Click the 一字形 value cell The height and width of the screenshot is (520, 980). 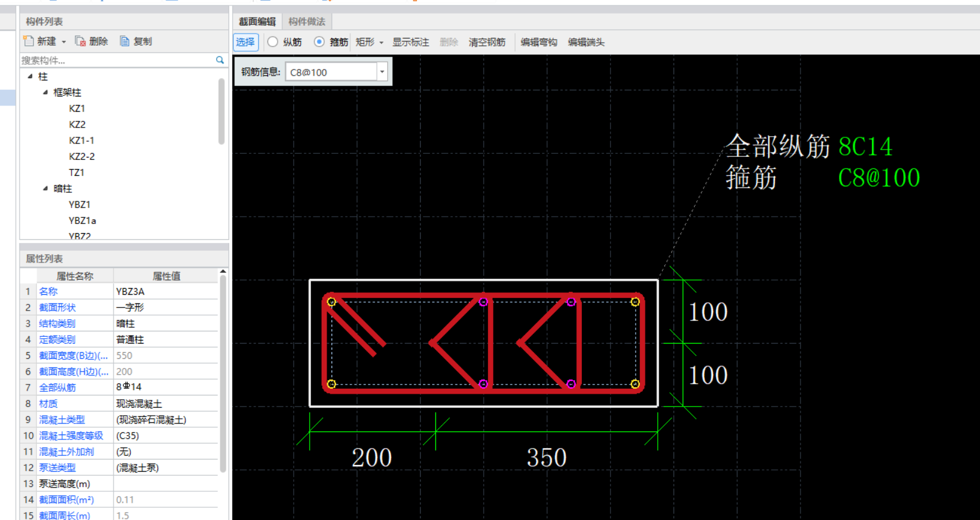pyautogui.click(x=165, y=308)
